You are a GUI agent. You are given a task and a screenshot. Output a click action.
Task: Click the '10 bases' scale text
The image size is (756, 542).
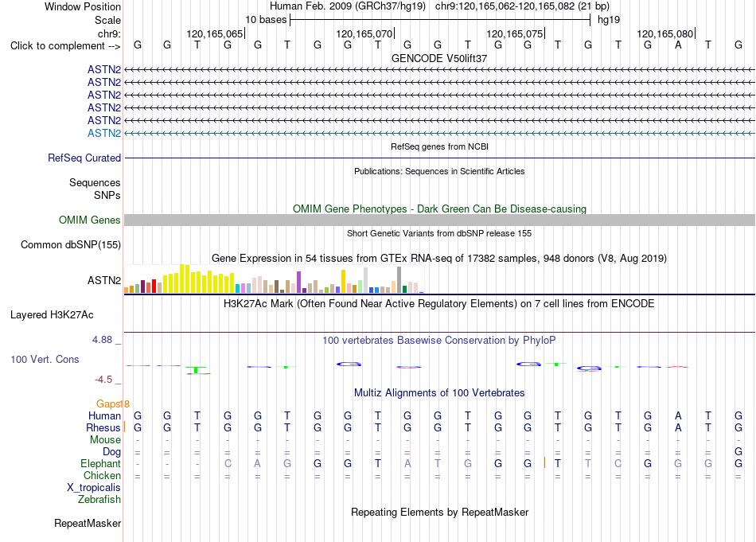click(266, 20)
